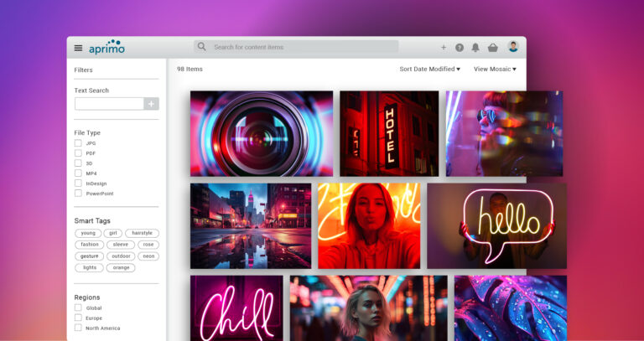Select the hairstyle smart tag
The width and height of the screenshot is (644, 341).
click(142, 233)
